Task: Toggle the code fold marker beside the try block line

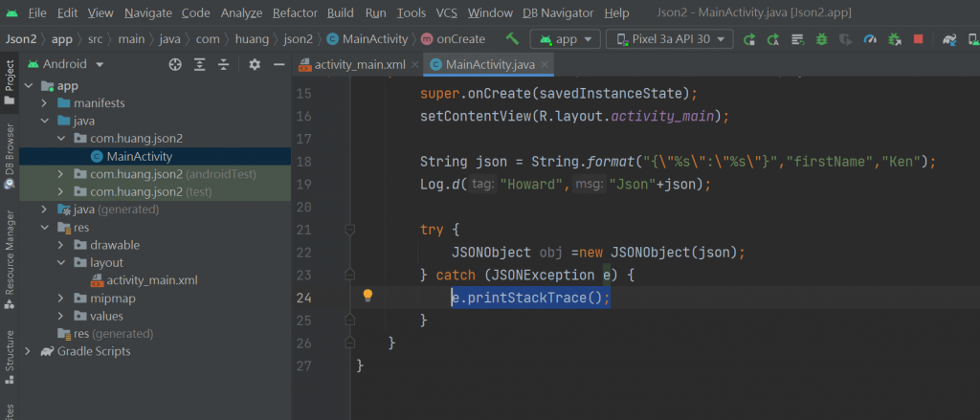Action: pyautogui.click(x=350, y=230)
